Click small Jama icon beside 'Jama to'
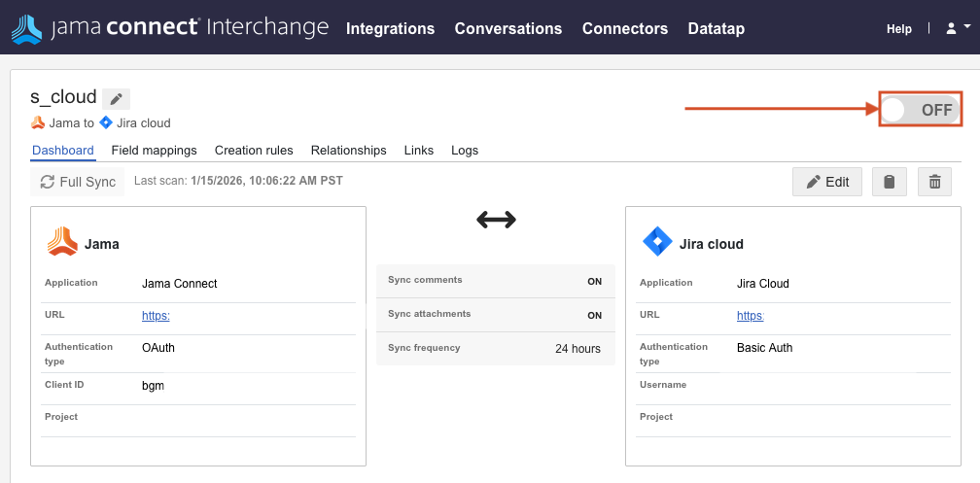The width and height of the screenshot is (980, 483). click(x=38, y=122)
